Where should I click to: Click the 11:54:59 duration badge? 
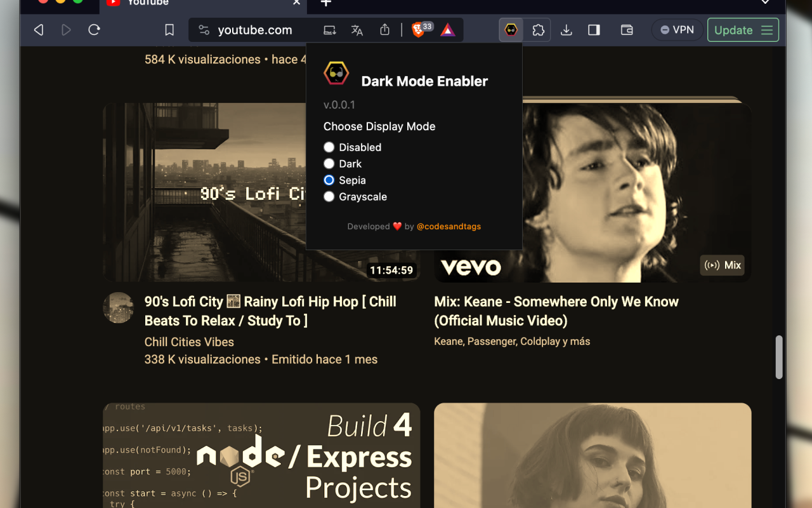[x=391, y=271]
